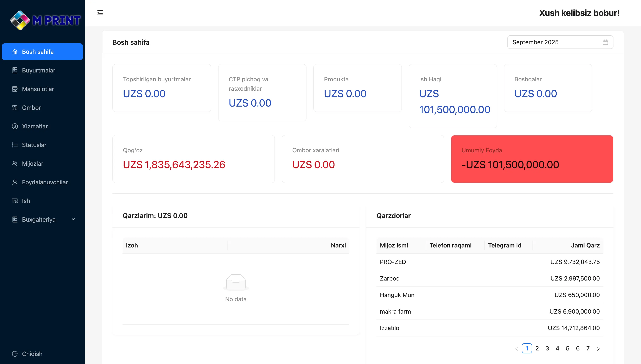Image resolution: width=641 pixels, height=364 pixels.
Task: Click the Chiqish logout icon
Action: (15, 354)
